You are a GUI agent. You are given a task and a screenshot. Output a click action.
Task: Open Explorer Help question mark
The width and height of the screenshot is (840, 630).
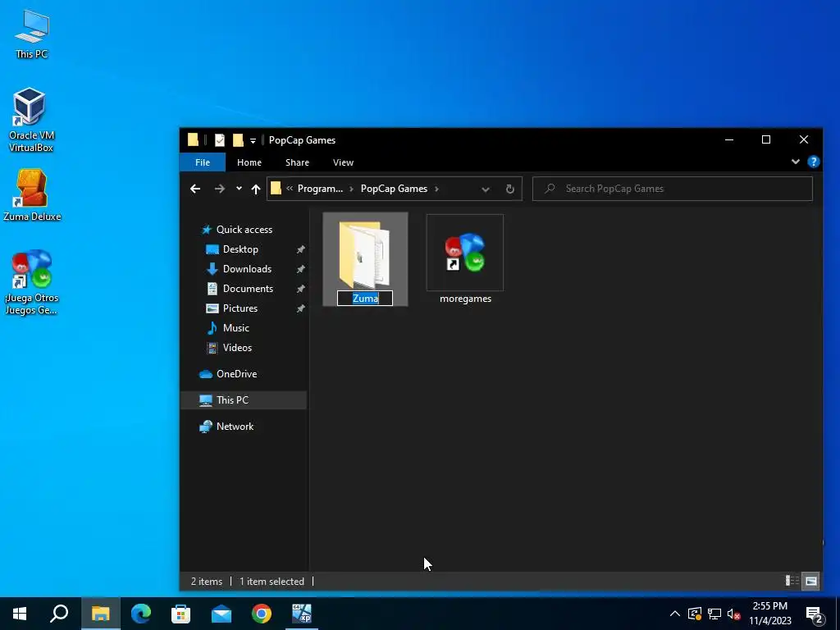813,162
